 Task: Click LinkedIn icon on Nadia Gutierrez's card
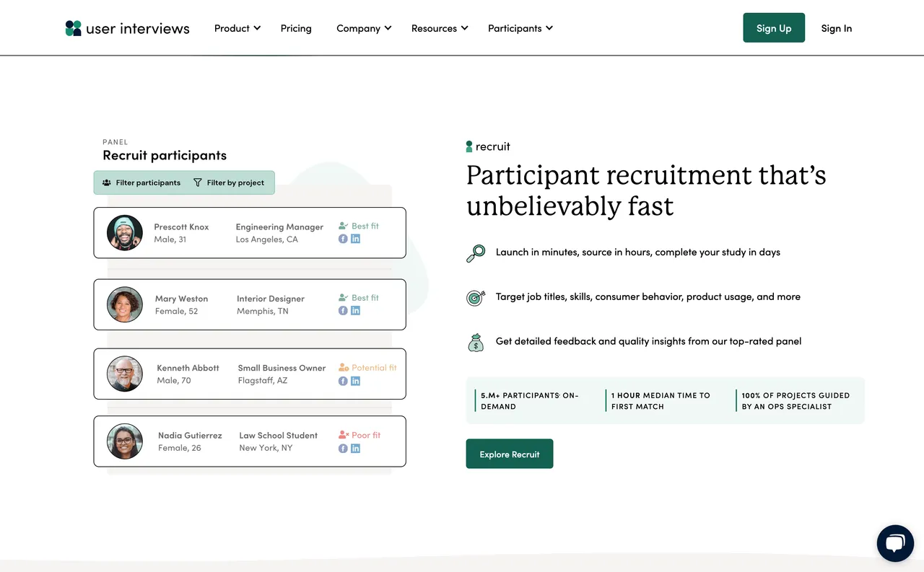point(354,448)
